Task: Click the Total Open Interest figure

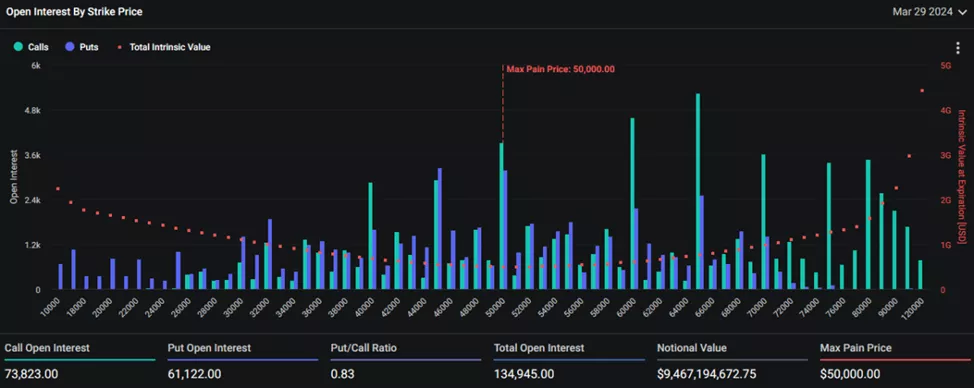Action: click(x=524, y=374)
